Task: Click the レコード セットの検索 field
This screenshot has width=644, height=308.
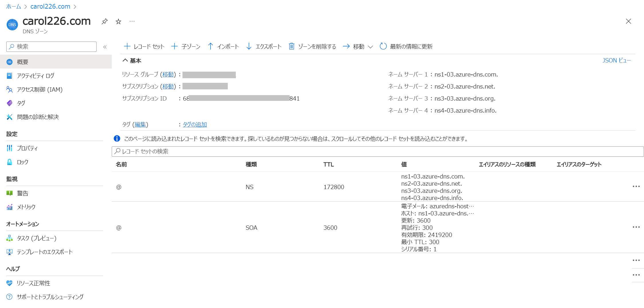Action: pos(378,152)
